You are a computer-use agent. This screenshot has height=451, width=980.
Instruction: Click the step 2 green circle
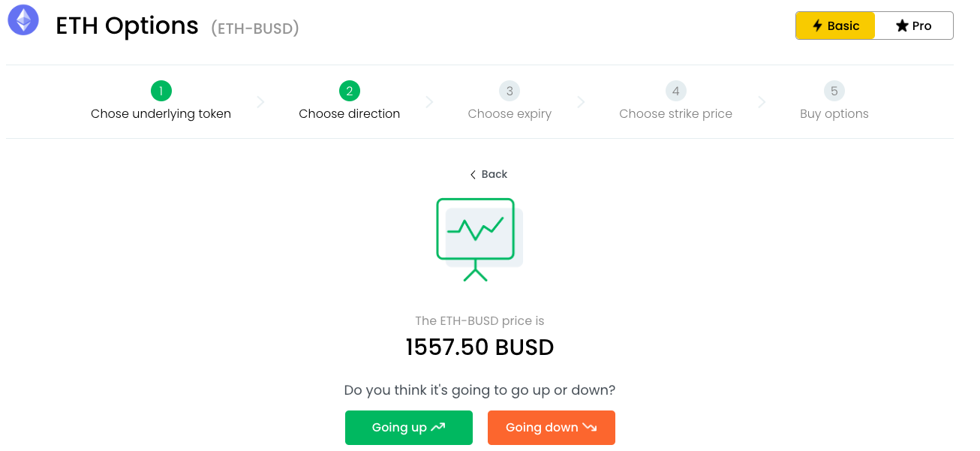coord(349,92)
